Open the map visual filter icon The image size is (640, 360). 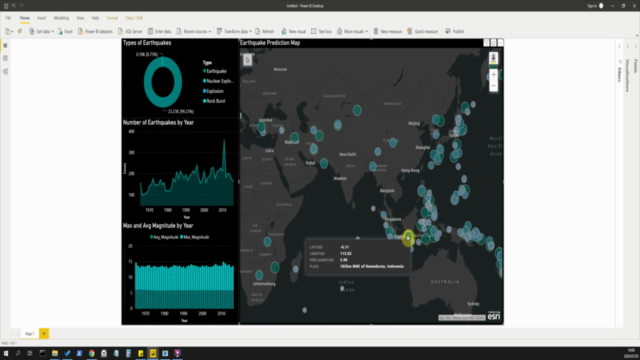487,43
